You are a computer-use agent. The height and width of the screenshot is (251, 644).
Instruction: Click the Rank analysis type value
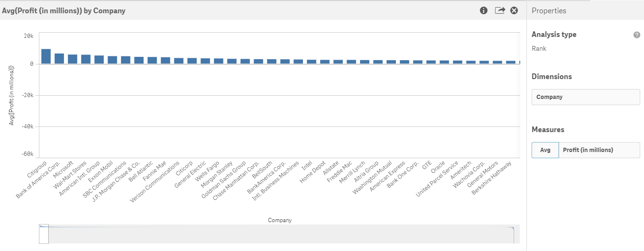click(x=539, y=48)
